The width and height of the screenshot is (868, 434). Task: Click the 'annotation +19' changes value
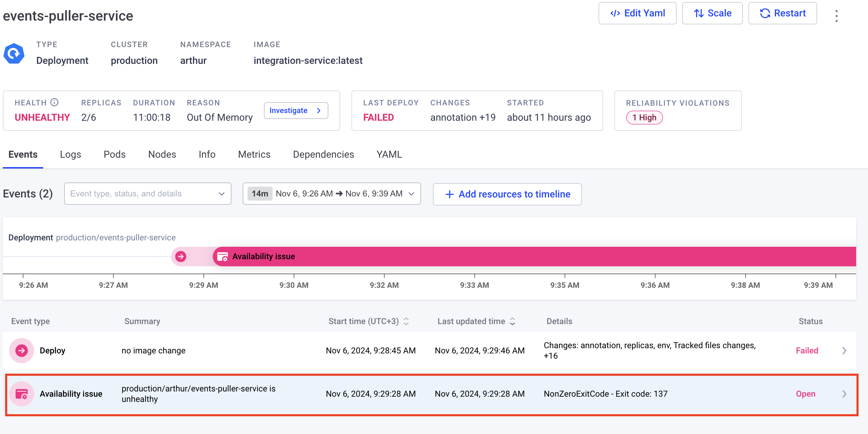point(463,118)
